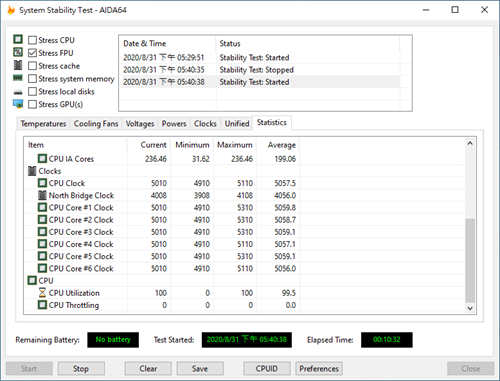Click the Date & Time log column header
The image size is (500, 381).
pyautogui.click(x=167, y=44)
